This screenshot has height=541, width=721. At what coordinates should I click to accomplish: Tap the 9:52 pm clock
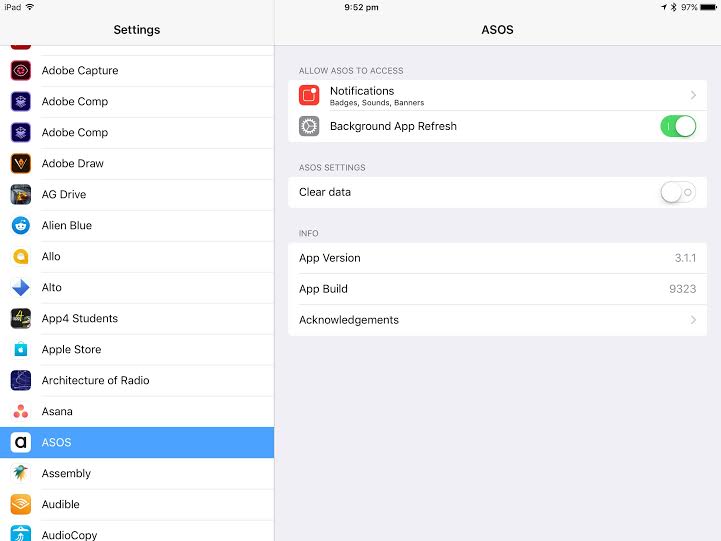point(361,7)
